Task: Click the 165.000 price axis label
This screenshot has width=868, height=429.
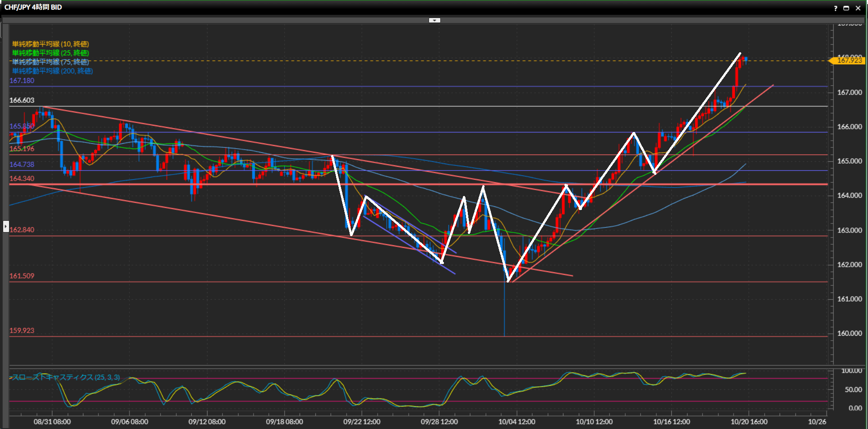Action: click(849, 161)
